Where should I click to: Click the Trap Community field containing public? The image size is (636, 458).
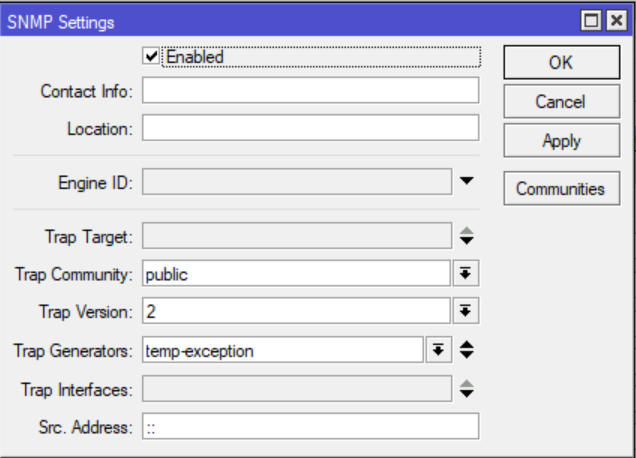coord(296,273)
